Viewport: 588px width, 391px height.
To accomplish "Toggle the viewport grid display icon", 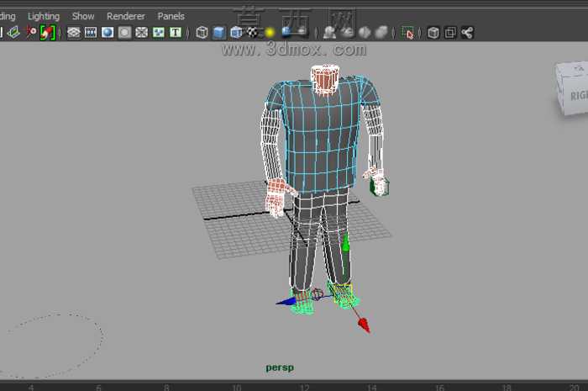I will pyautogui.click(x=74, y=33).
